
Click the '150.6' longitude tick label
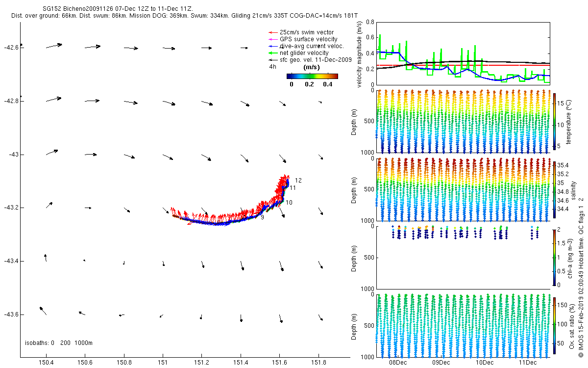pos(85,363)
